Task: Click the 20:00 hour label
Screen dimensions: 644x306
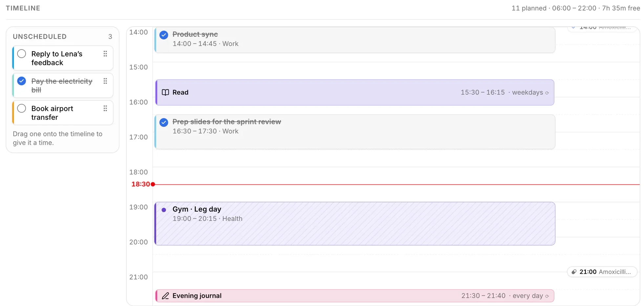Action: (139, 242)
